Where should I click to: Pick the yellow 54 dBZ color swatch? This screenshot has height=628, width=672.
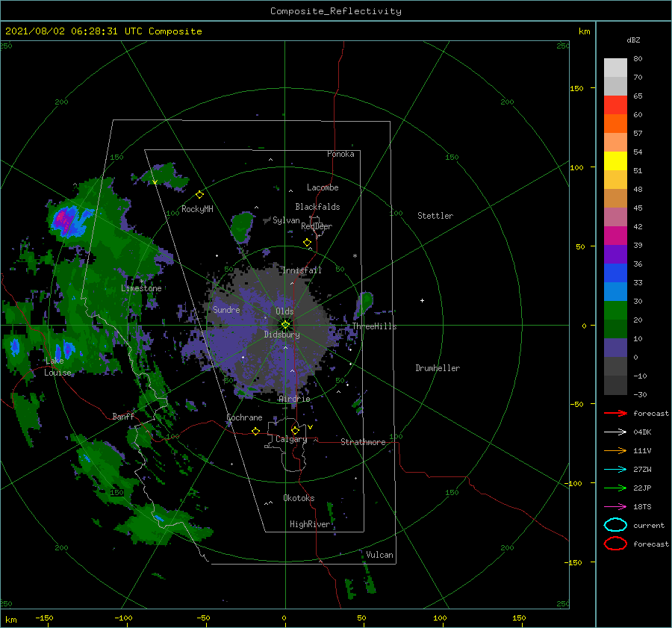615,161
